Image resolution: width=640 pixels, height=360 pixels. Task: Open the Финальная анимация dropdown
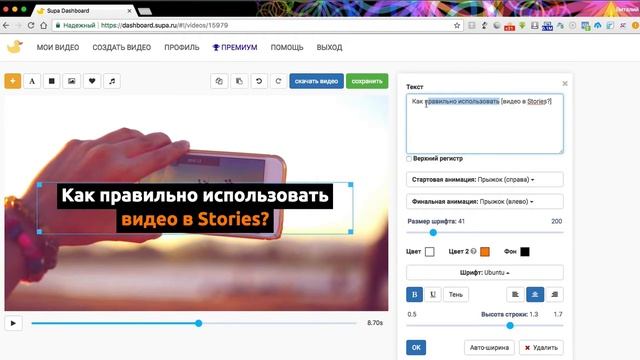point(485,202)
